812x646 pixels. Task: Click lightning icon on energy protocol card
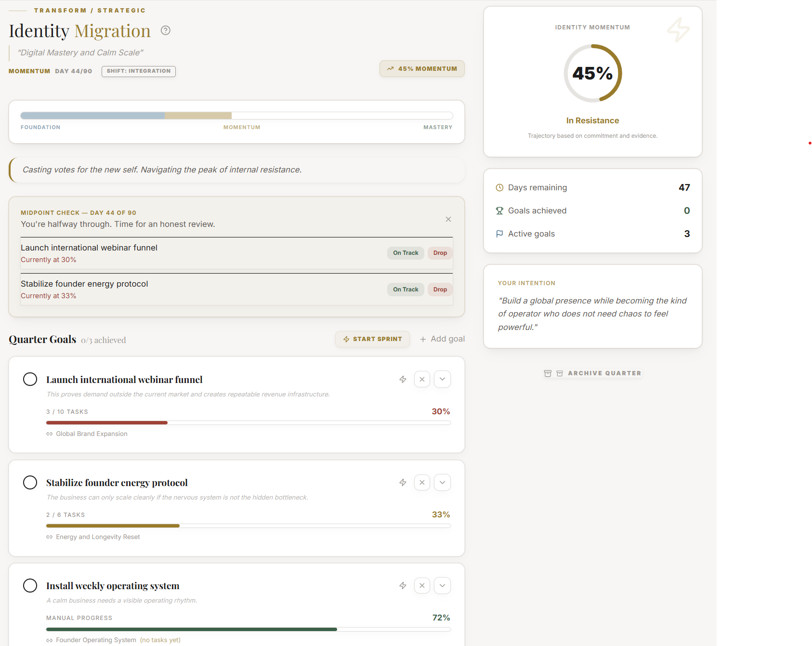point(403,482)
